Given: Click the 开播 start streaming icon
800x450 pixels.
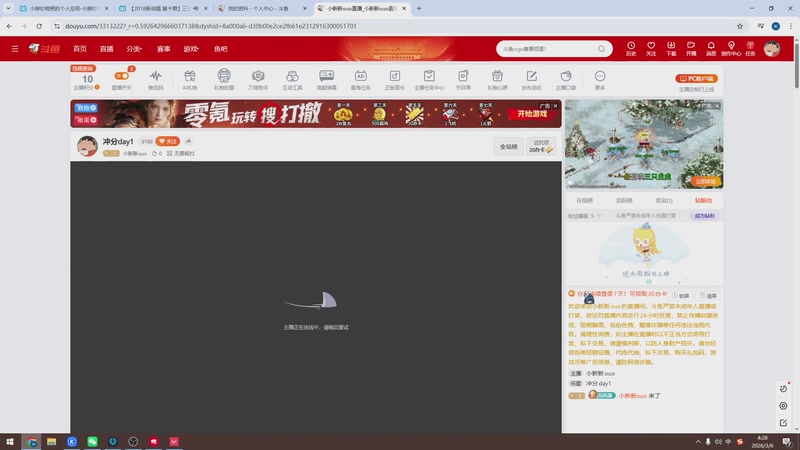Looking at the screenshot, I should pyautogui.click(x=691, y=48).
